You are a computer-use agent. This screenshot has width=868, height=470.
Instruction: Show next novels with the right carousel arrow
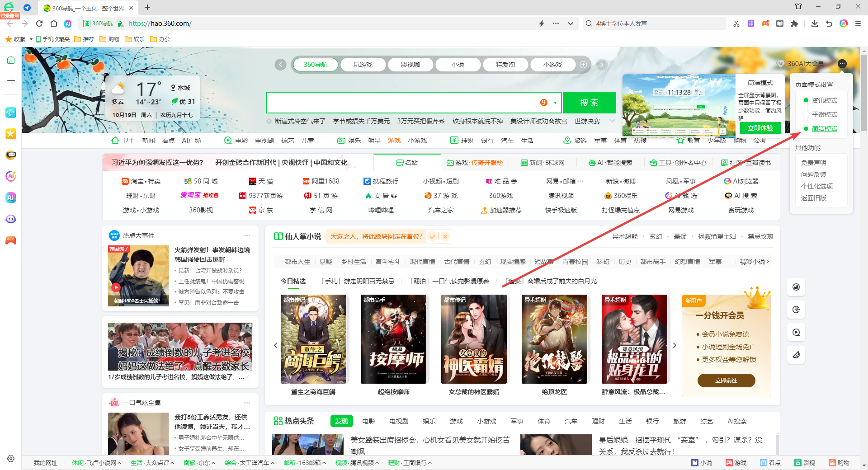(675, 345)
